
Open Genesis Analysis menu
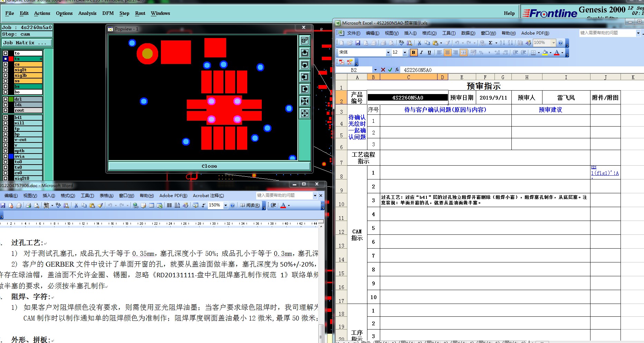tap(87, 13)
